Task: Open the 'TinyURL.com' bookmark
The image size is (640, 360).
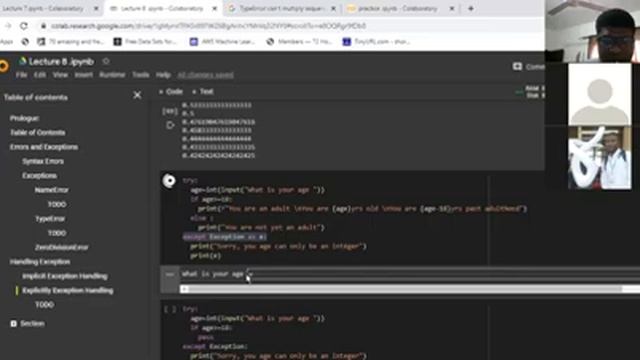Action: pos(376,42)
